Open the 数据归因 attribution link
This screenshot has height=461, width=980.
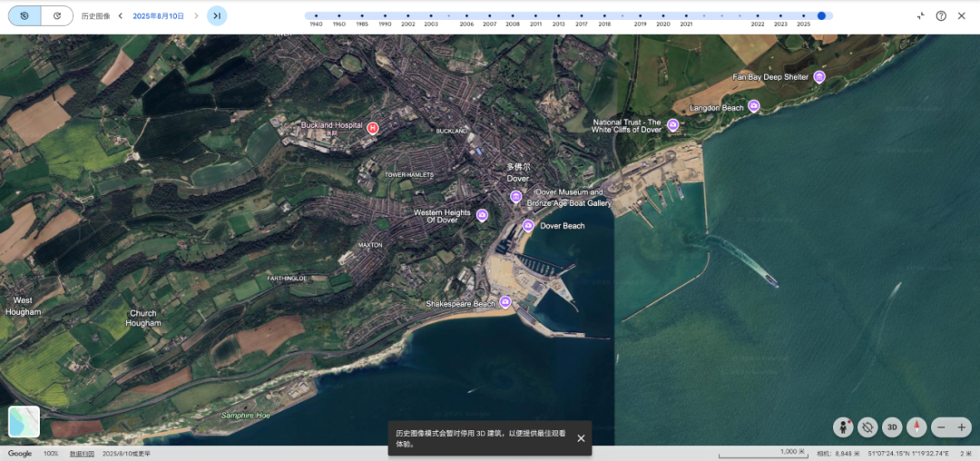(x=82, y=453)
